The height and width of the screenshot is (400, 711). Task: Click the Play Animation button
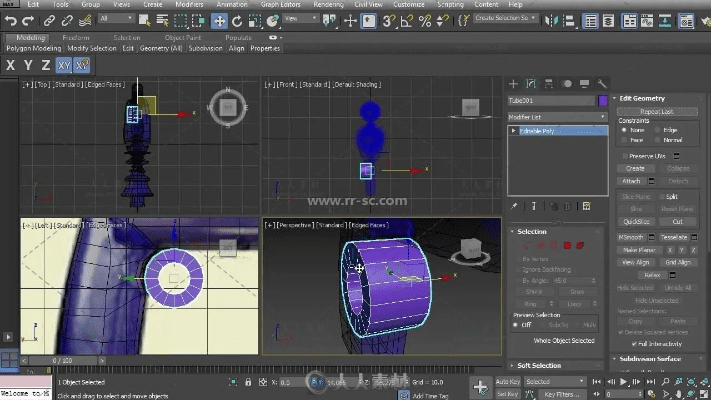click(624, 381)
